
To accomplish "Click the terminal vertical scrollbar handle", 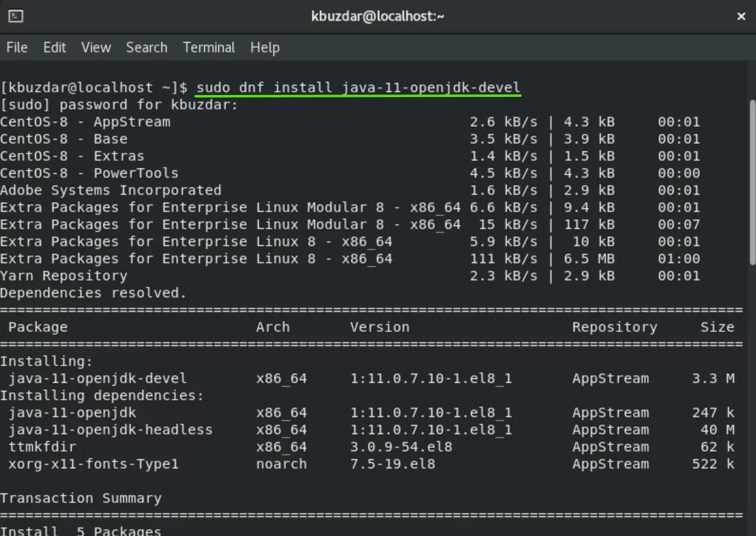I will coord(752,182).
